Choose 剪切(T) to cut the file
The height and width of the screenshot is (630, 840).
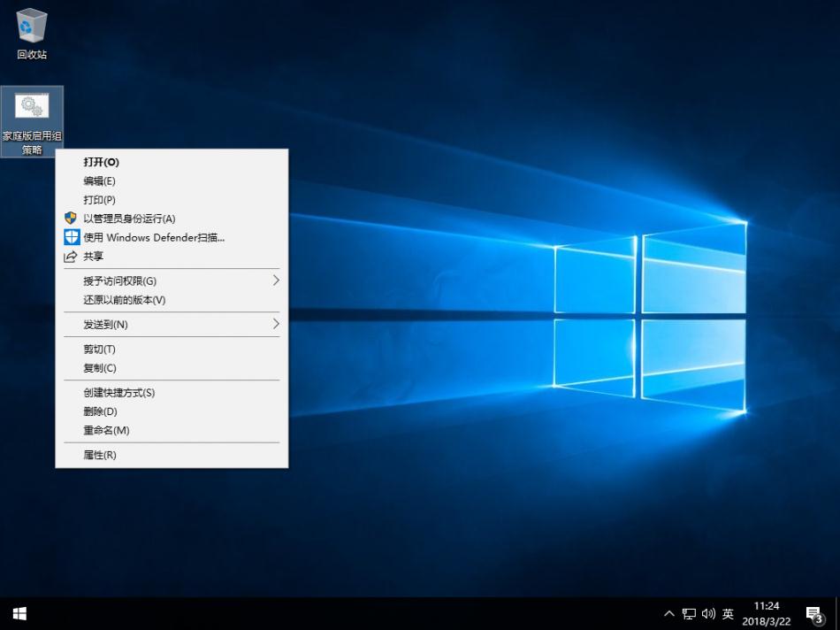click(x=172, y=349)
